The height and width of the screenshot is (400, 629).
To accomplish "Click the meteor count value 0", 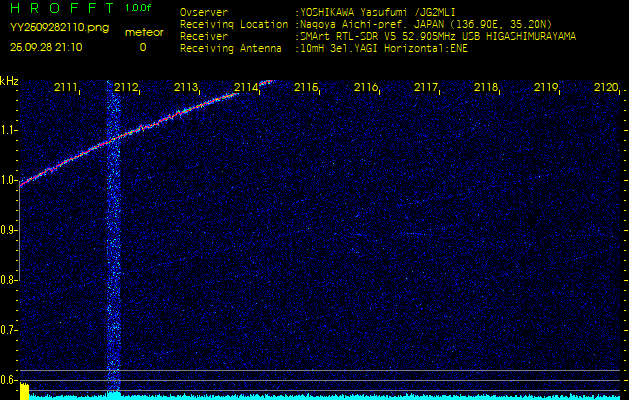I will point(142,47).
